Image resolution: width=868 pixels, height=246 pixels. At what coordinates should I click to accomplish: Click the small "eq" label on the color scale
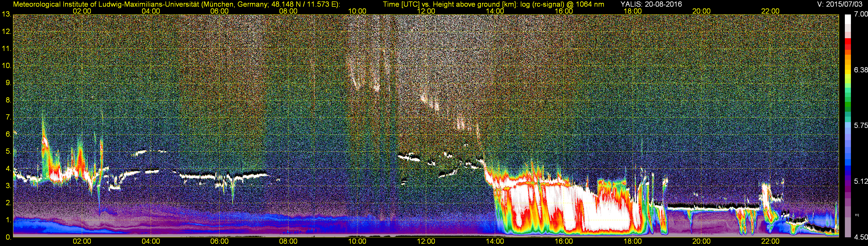pos(857,215)
